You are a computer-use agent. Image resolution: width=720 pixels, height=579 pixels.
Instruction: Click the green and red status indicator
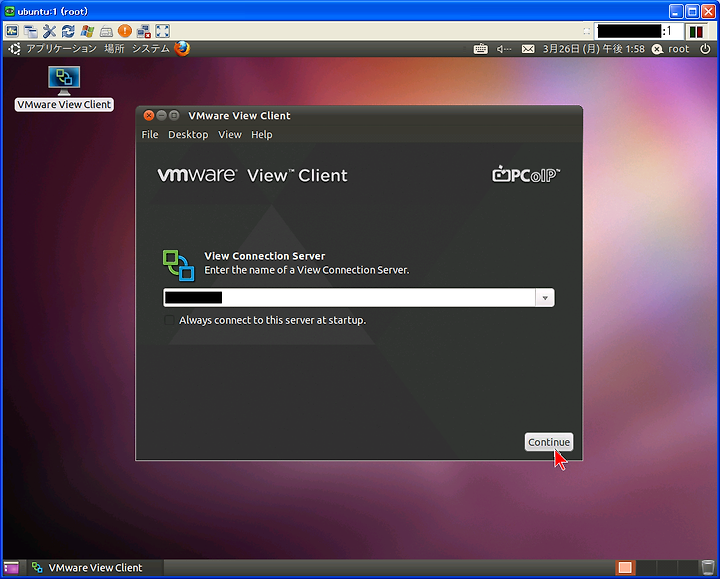696,31
